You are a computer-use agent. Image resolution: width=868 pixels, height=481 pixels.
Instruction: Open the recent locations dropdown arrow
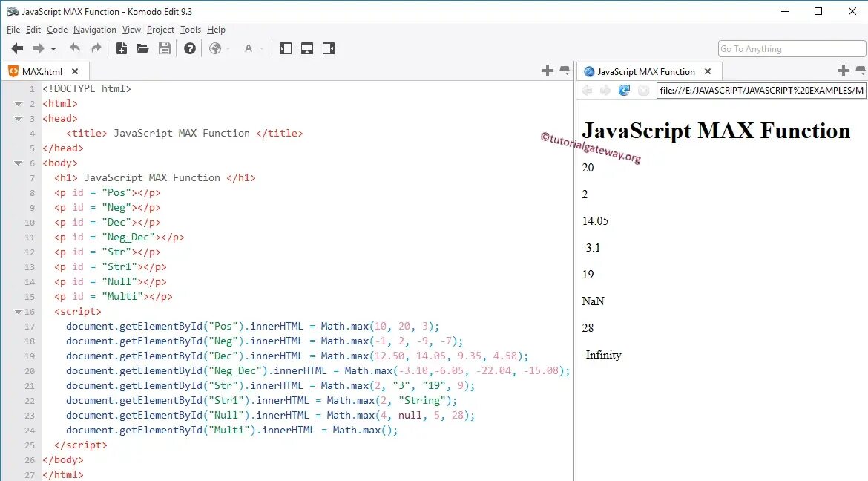point(53,49)
